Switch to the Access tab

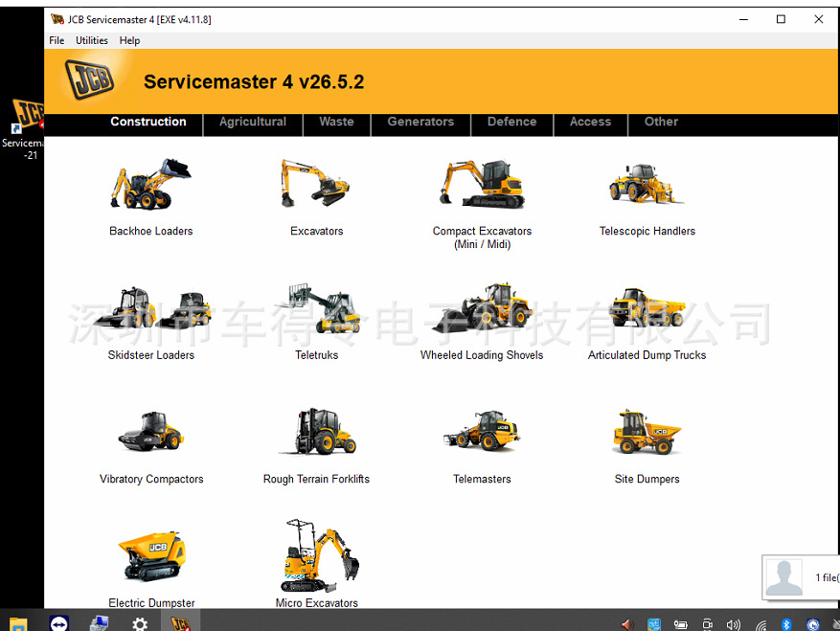590,122
